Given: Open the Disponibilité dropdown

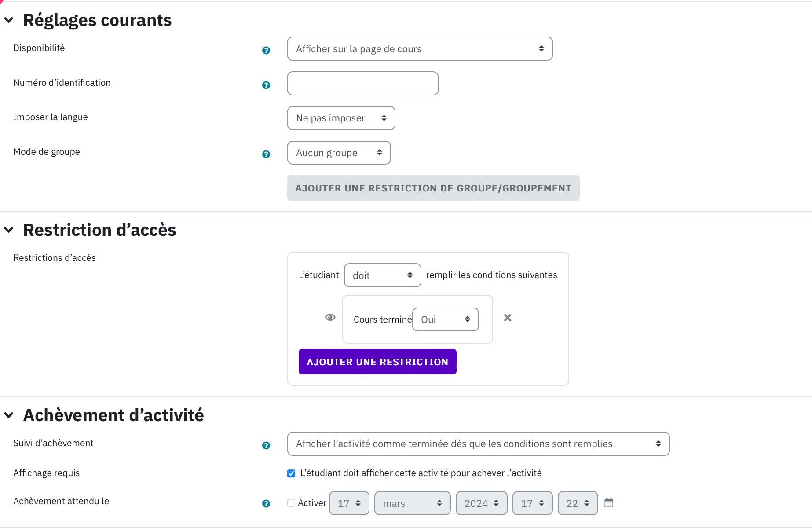Looking at the screenshot, I should (x=420, y=49).
